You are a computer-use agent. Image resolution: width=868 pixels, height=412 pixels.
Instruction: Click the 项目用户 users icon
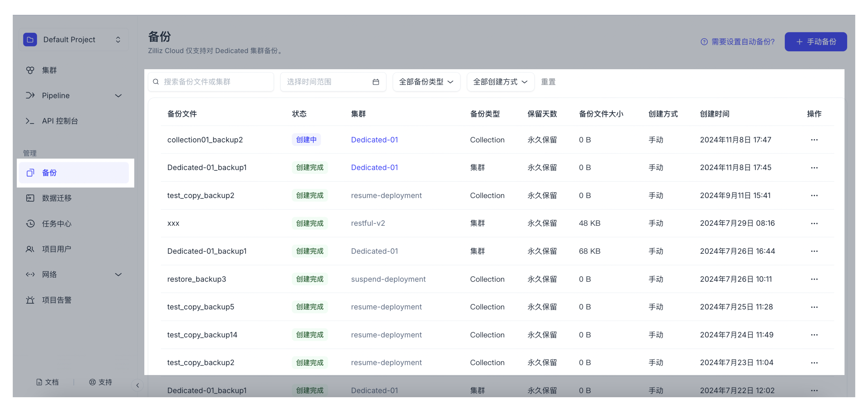tap(30, 249)
